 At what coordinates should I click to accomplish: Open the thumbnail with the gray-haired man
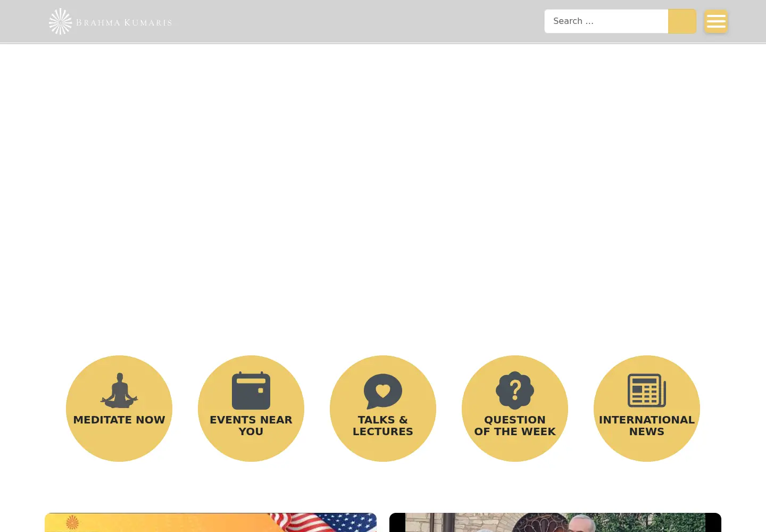(x=555, y=522)
